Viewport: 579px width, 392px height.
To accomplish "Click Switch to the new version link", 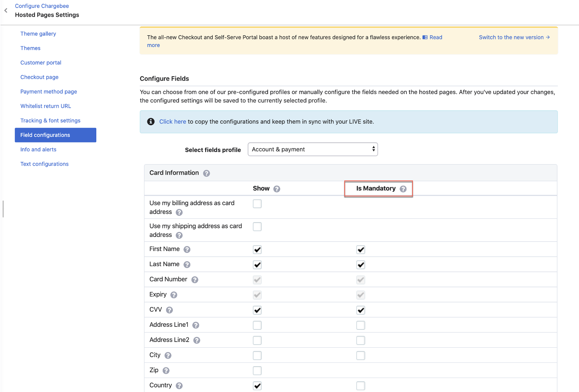I will coord(514,37).
